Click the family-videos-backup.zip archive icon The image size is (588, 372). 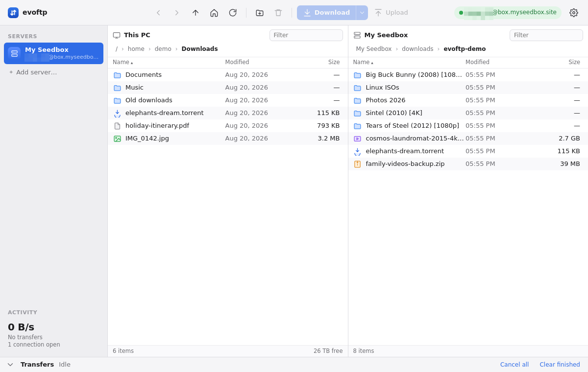[x=357, y=164]
